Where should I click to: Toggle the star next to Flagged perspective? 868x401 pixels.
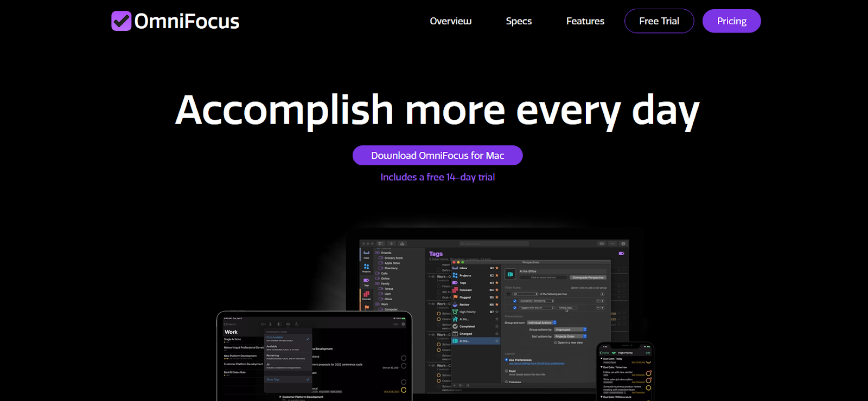pyautogui.click(x=497, y=297)
